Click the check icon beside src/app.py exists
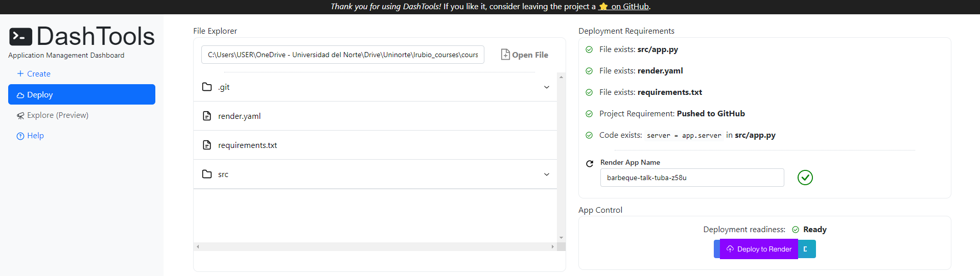 coord(589,49)
